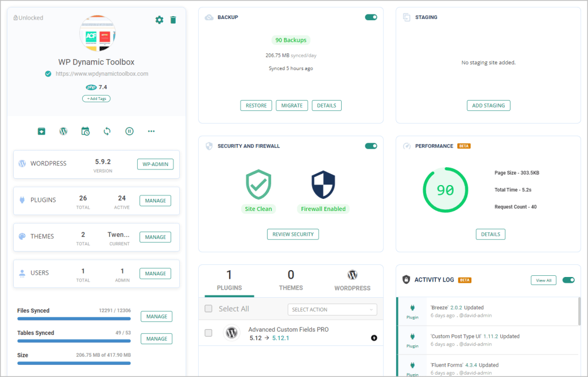Image resolution: width=588 pixels, height=377 pixels.
Task: Click MANAGE for Users
Action: 155,274
